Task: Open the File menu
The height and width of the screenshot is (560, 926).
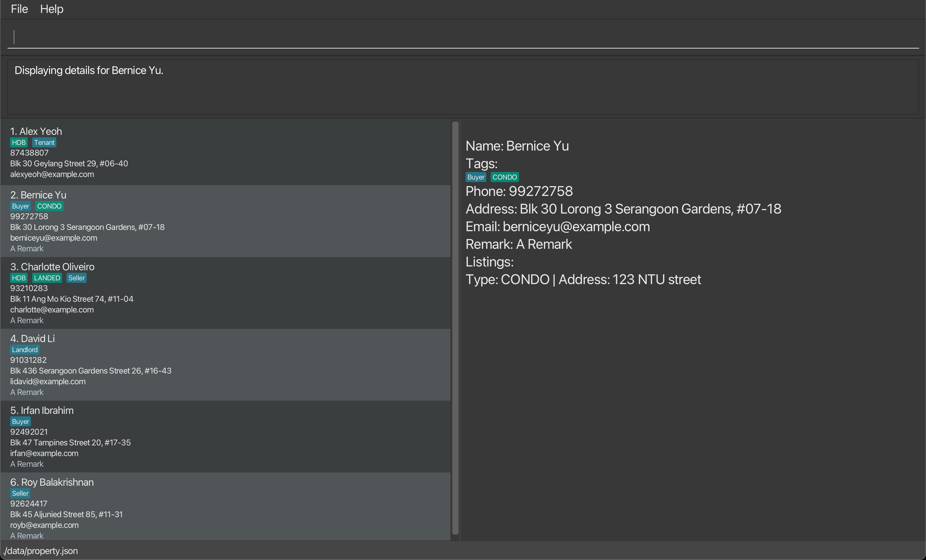Action: coord(19,9)
